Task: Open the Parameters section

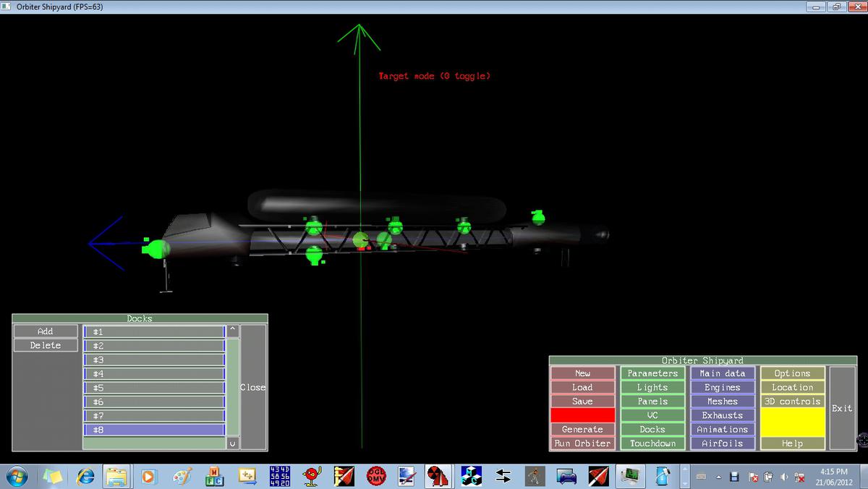Action: point(652,373)
